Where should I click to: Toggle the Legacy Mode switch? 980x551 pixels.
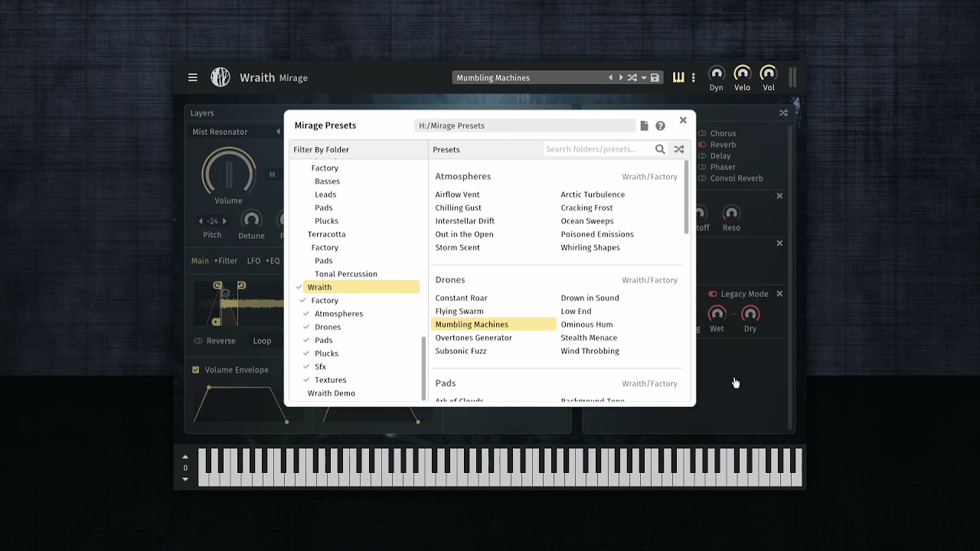(x=713, y=294)
